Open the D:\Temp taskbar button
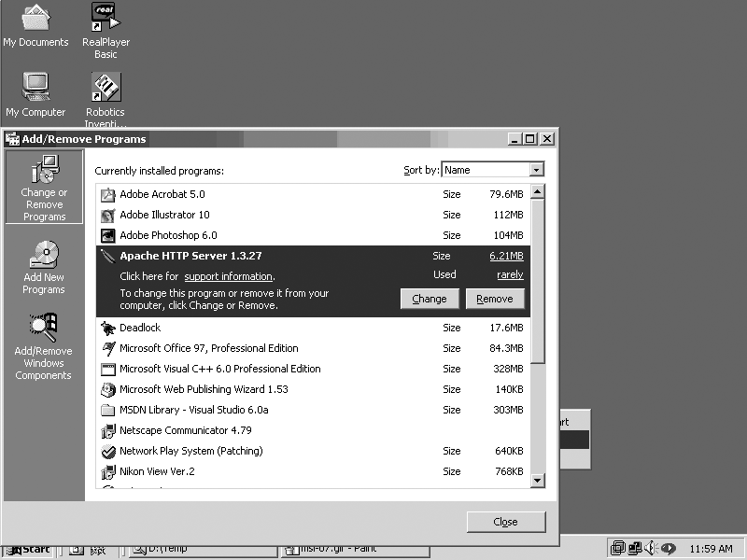 pos(204,551)
